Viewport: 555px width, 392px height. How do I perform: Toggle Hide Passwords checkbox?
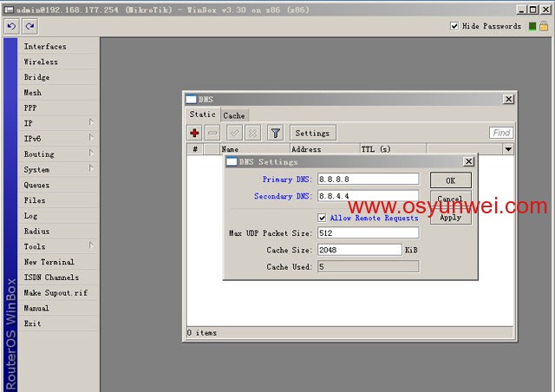(454, 26)
